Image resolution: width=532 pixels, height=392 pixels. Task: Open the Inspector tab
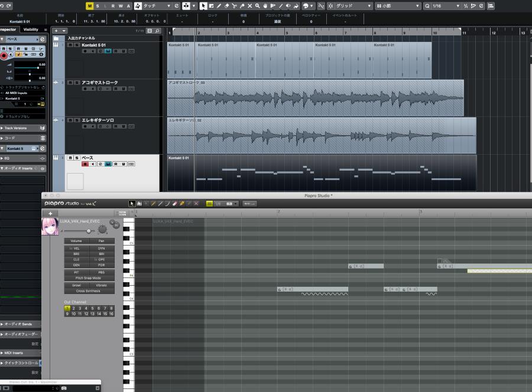coord(8,30)
